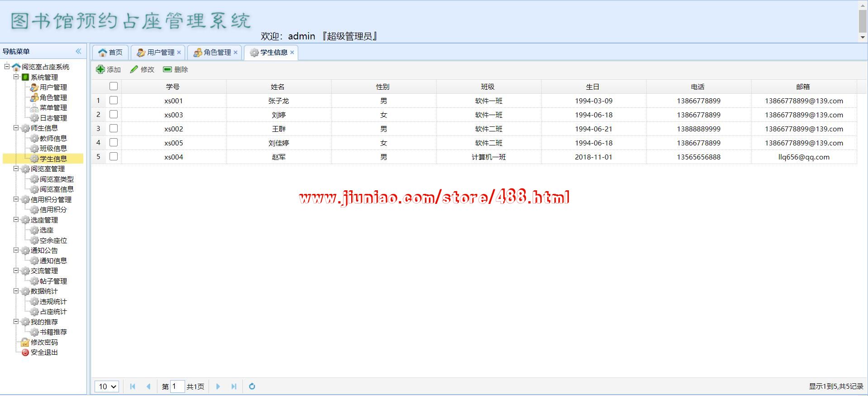The height and width of the screenshot is (396, 868).
Task: Collapse the 系统管理 tree node
Action: tap(16, 77)
